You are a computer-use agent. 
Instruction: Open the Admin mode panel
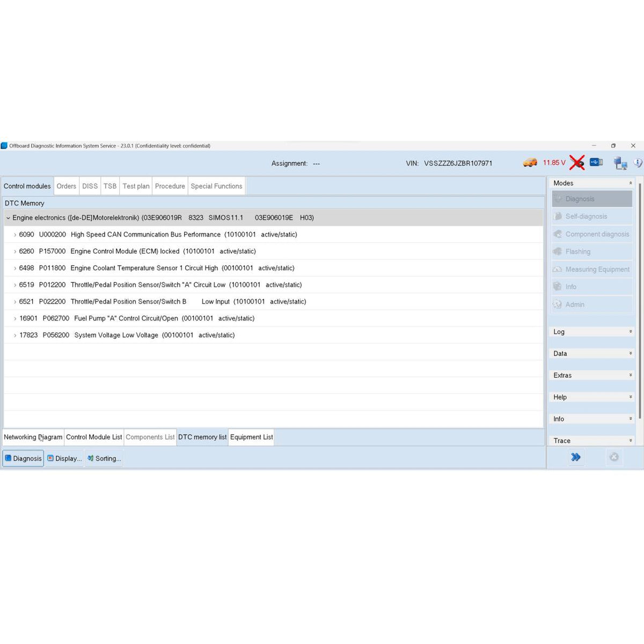pyautogui.click(x=575, y=304)
